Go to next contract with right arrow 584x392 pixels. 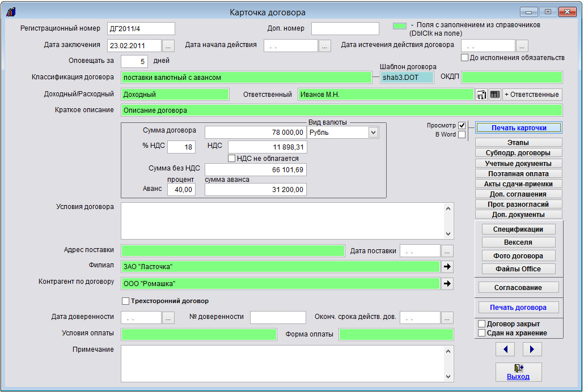pos(532,349)
